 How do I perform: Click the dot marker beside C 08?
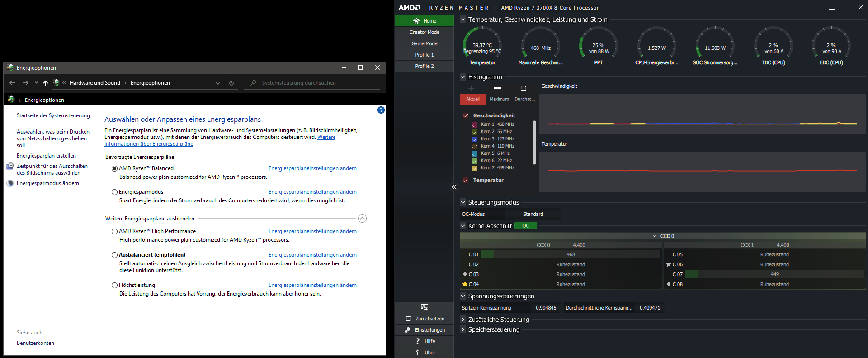click(x=669, y=284)
